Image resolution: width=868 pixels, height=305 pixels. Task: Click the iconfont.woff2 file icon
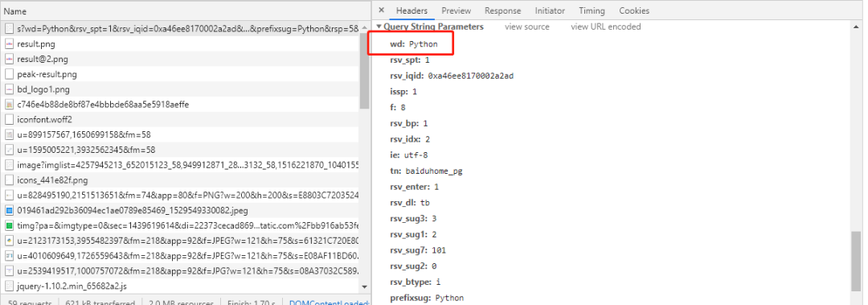pyautogui.click(x=9, y=119)
